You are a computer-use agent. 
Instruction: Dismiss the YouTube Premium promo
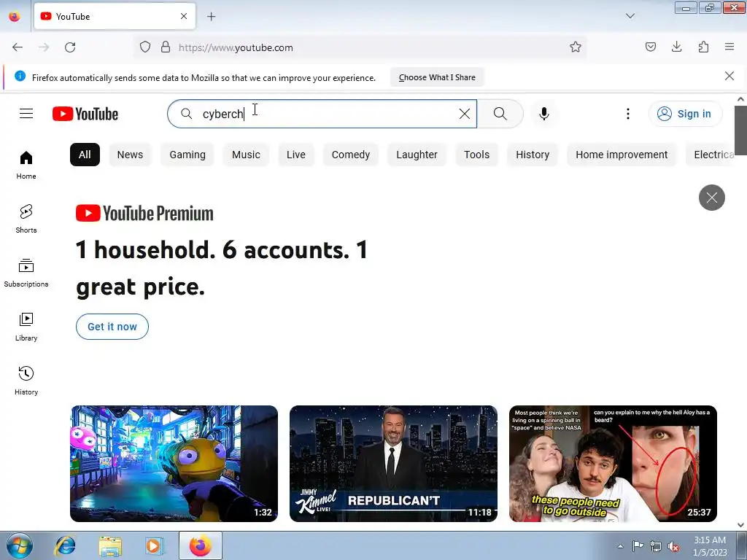(712, 198)
